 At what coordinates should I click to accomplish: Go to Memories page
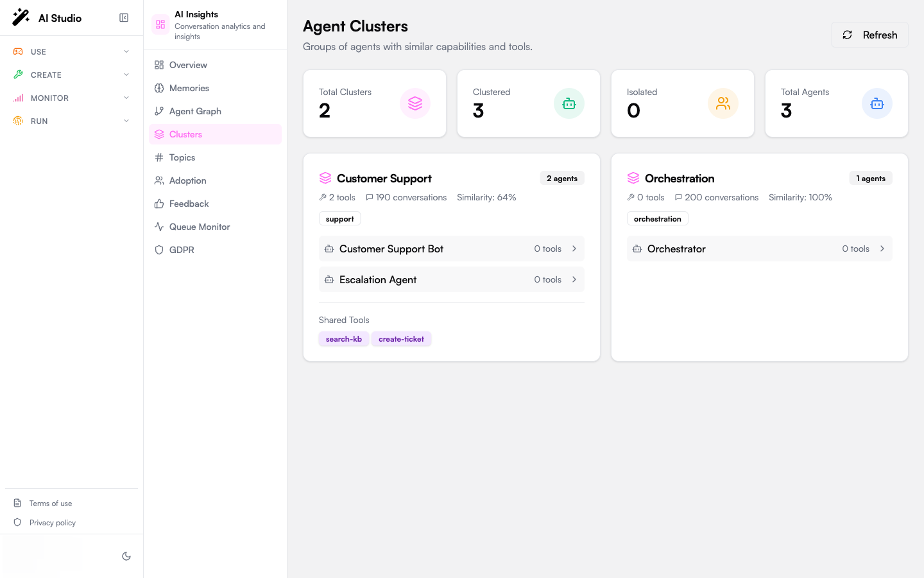(x=215, y=88)
